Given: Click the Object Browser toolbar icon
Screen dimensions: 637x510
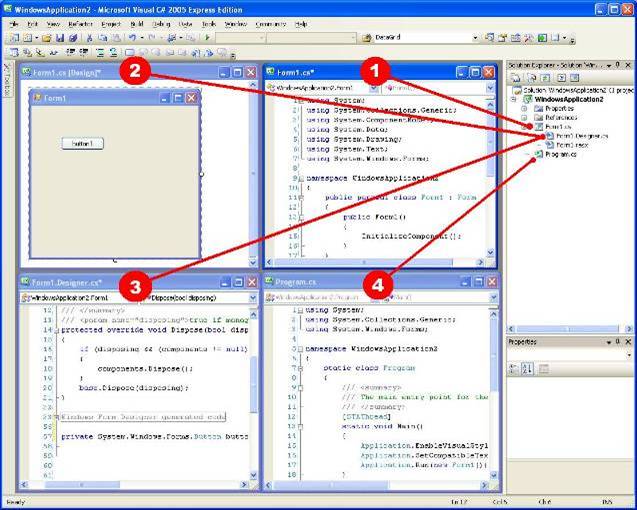Looking at the screenshot, I should (x=516, y=38).
